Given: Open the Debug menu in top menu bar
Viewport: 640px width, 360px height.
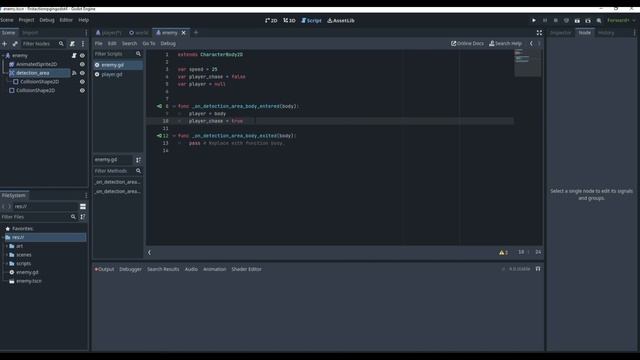Looking at the screenshot, I should (x=47, y=20).
